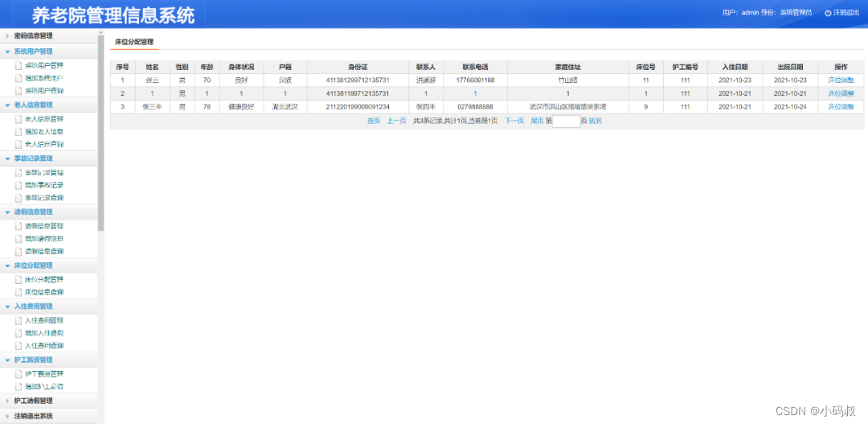Click the page icon beside 增加入住费用
The height and width of the screenshot is (424, 868).
pyautogui.click(x=18, y=333)
